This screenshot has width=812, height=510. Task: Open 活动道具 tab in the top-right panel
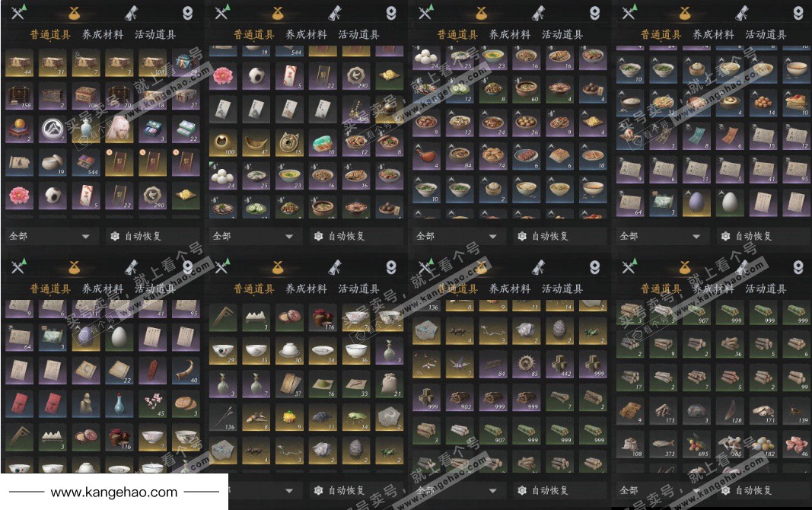click(766, 35)
